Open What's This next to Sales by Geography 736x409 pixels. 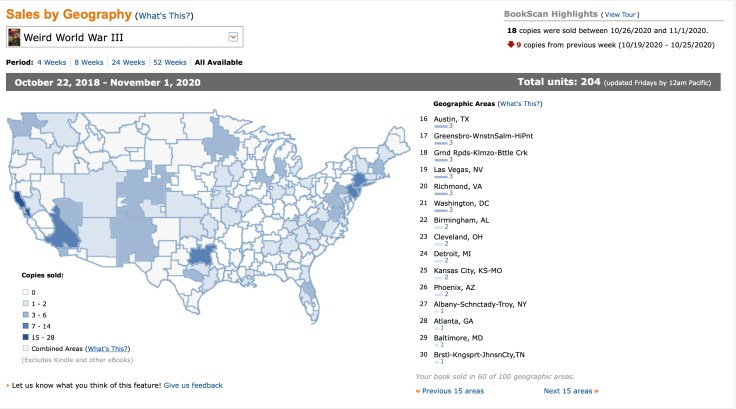164,16
